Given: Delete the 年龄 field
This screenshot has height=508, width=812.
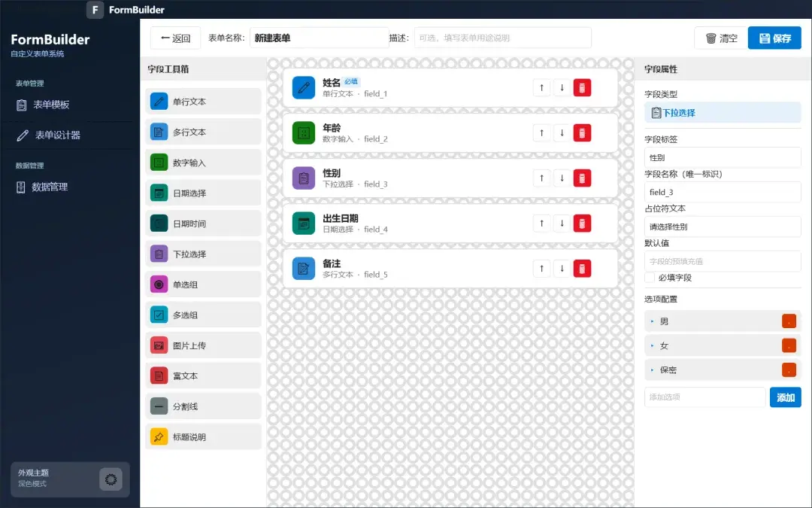Looking at the screenshot, I should pos(582,132).
